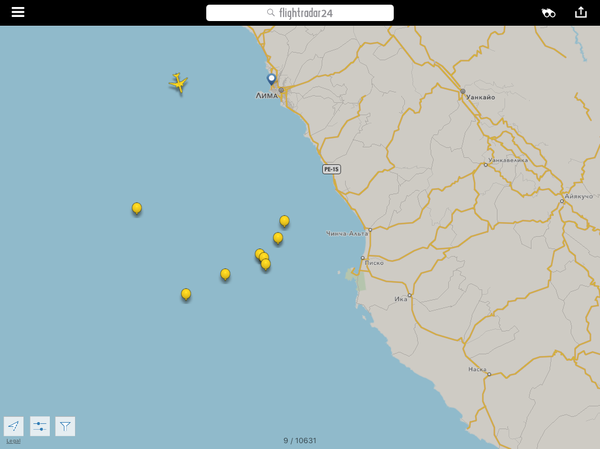Open the hamburger menu
This screenshot has height=449, width=600.
coord(18,13)
